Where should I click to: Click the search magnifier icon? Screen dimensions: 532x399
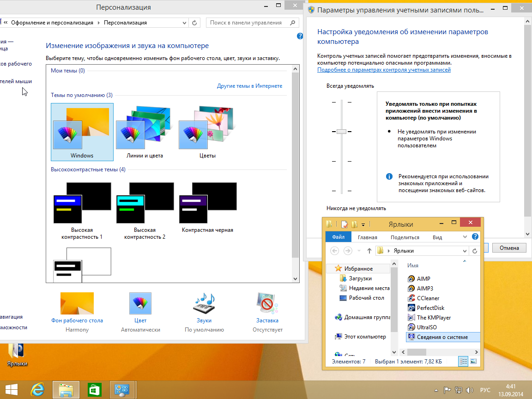293,23
